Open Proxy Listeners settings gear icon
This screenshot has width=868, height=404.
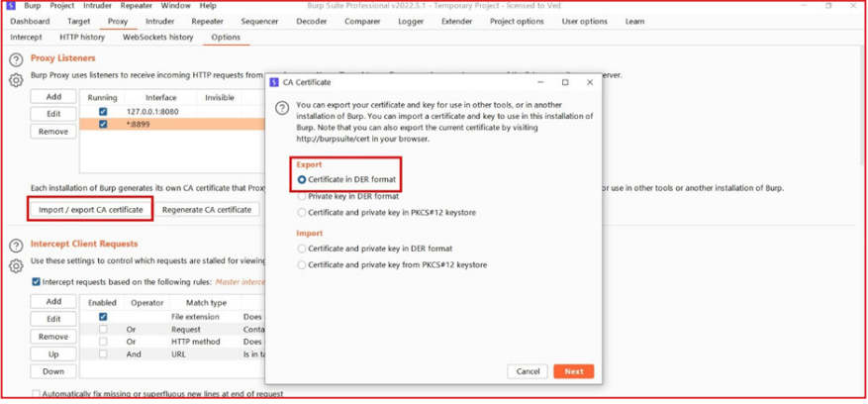(x=16, y=80)
